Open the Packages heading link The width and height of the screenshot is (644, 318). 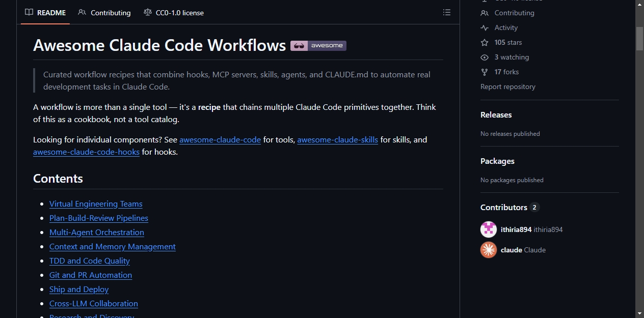(497, 161)
